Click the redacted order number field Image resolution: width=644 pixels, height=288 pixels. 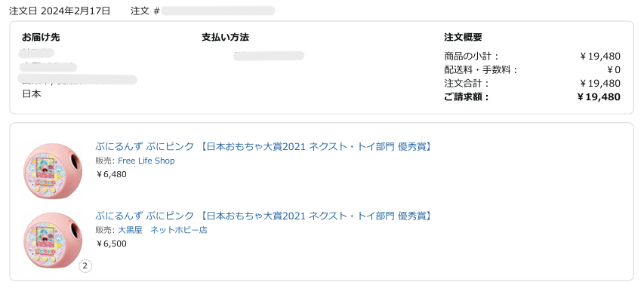pos(218,11)
